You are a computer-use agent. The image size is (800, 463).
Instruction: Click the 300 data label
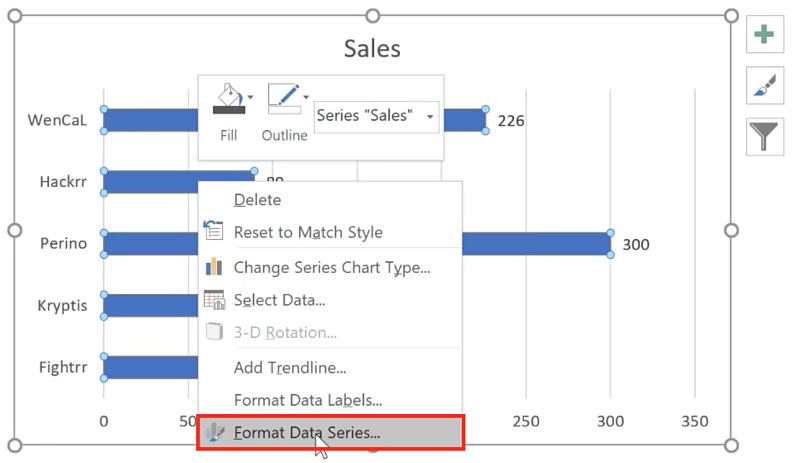[x=636, y=244]
